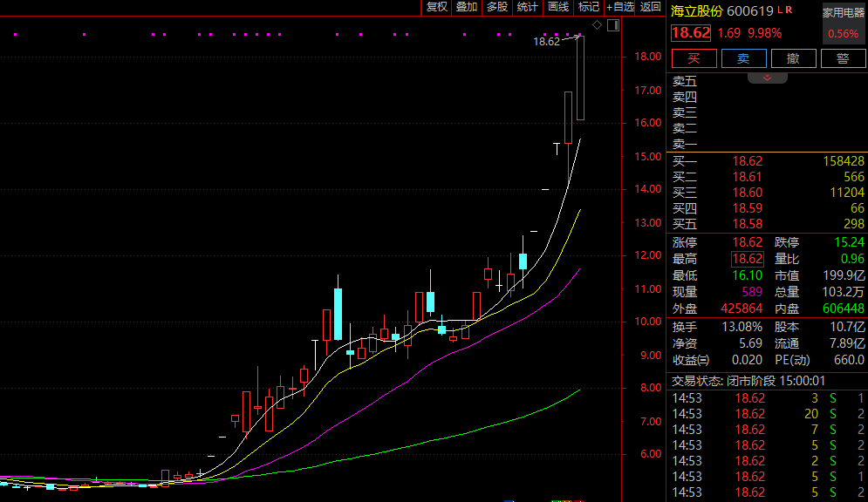Add stock via +自选 button

pos(620,7)
